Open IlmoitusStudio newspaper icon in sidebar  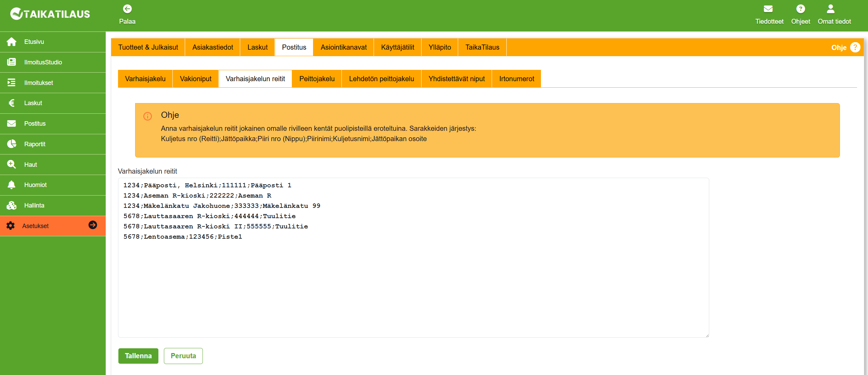click(12, 62)
